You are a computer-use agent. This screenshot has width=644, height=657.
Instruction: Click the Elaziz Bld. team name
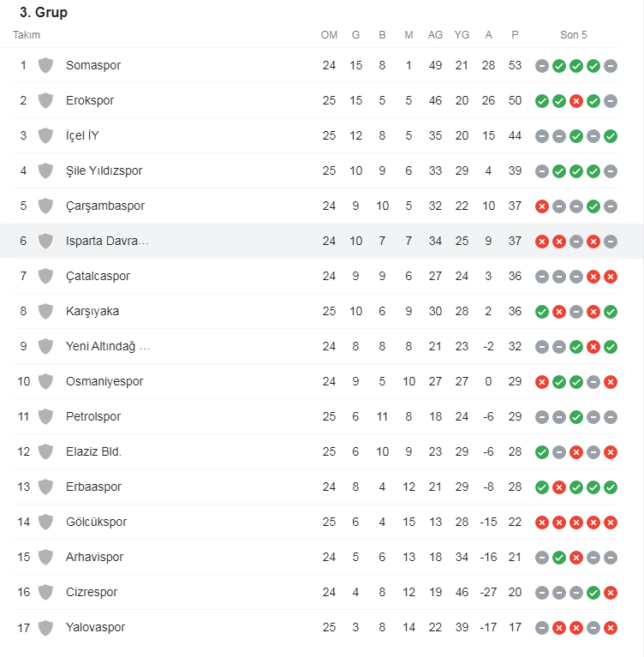(93, 451)
